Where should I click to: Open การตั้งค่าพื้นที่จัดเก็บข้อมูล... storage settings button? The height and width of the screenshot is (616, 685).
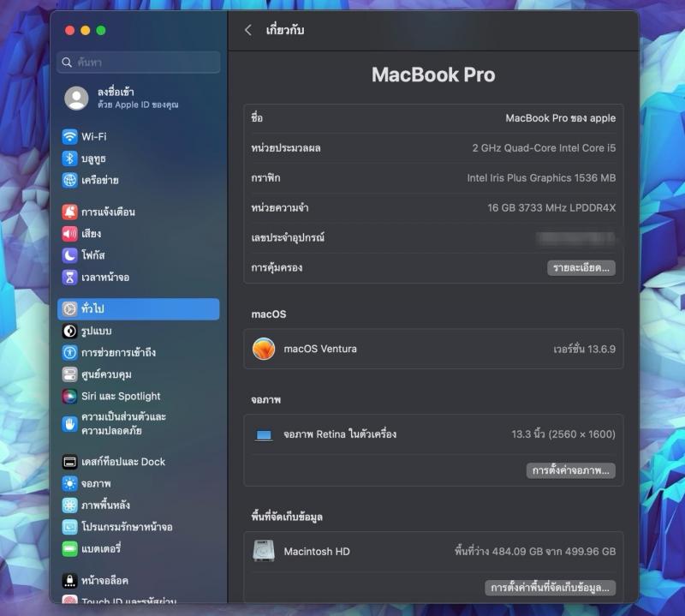pyautogui.click(x=550, y=588)
